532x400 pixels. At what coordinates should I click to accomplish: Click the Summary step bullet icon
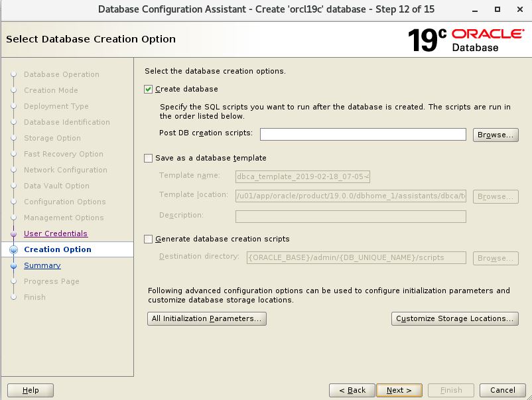pyautogui.click(x=13, y=265)
